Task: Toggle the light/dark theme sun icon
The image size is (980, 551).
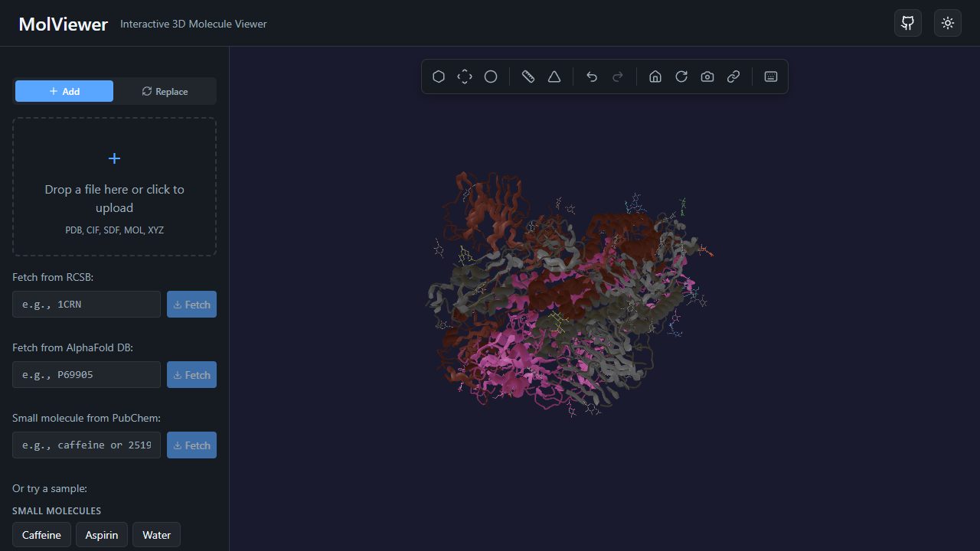Action: point(948,23)
